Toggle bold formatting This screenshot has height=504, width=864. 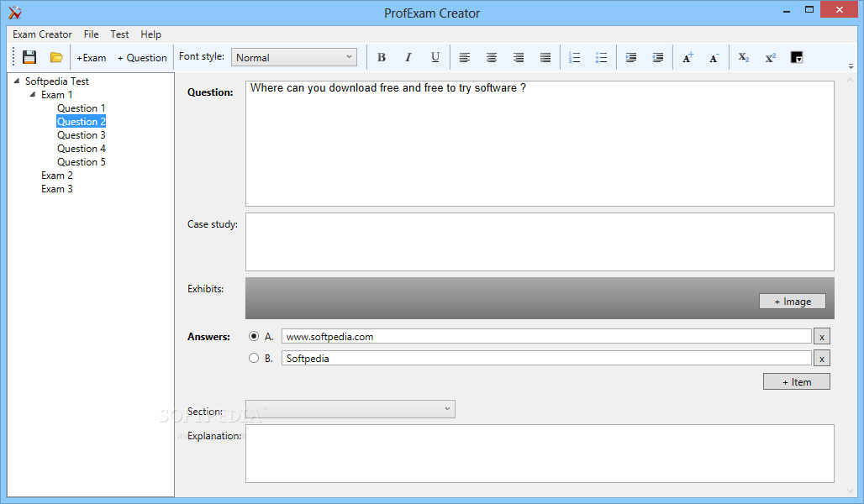coord(382,57)
